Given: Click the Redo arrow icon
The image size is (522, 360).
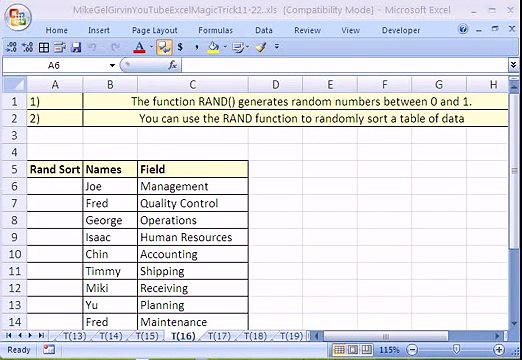Looking at the screenshot, I should (115, 47).
